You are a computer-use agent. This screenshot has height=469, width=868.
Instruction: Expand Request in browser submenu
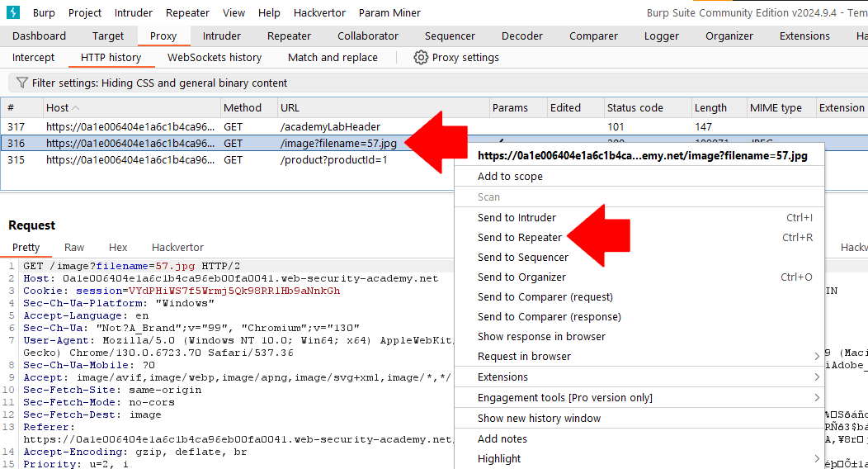pos(818,356)
